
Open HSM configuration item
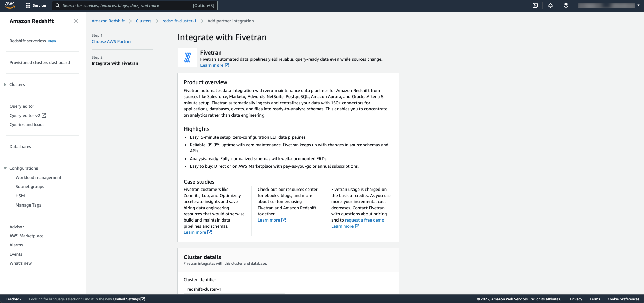(x=20, y=196)
